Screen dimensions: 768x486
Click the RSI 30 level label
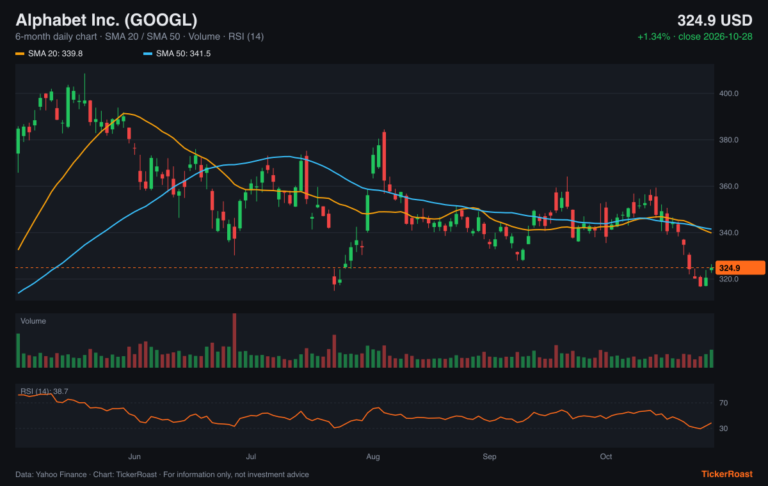(x=723, y=428)
